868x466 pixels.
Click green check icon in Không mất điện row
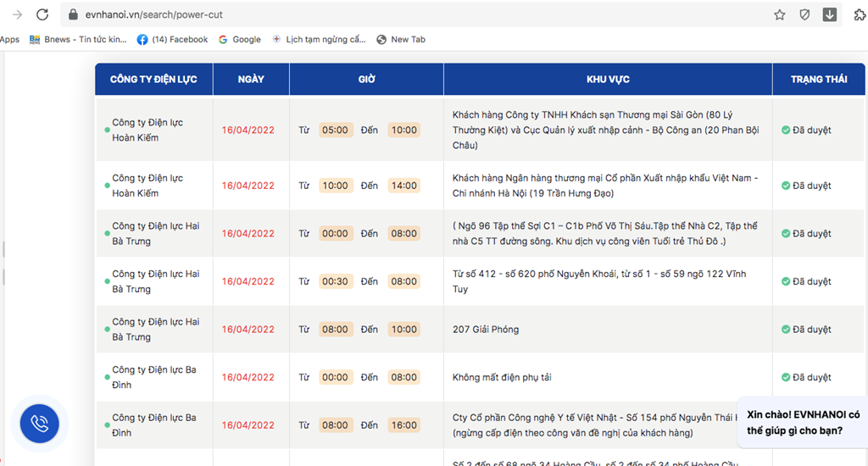(786, 377)
